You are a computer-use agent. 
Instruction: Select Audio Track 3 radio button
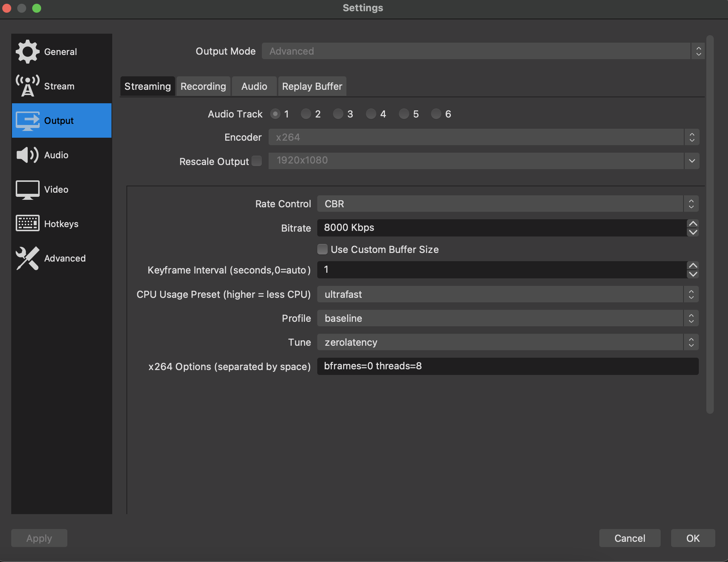tap(339, 114)
